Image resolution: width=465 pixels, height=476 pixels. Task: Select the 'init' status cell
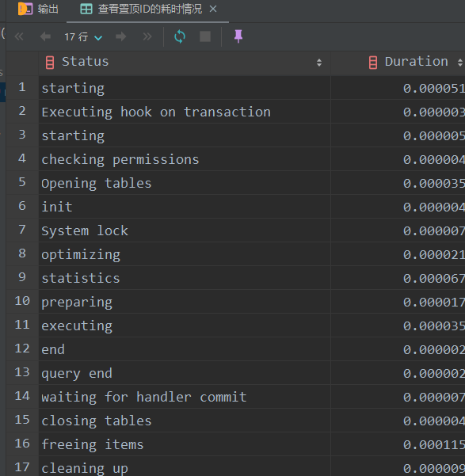pyautogui.click(x=185, y=207)
